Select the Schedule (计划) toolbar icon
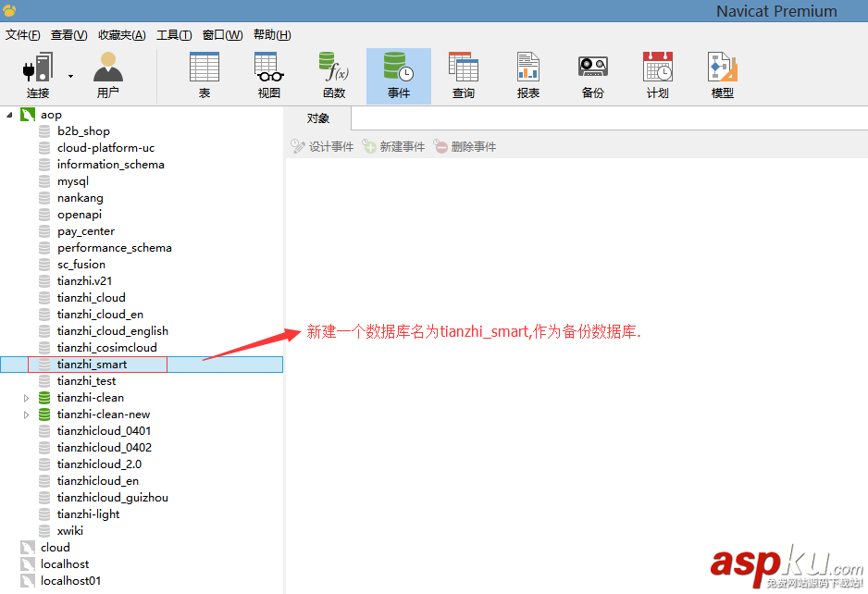 tap(658, 75)
